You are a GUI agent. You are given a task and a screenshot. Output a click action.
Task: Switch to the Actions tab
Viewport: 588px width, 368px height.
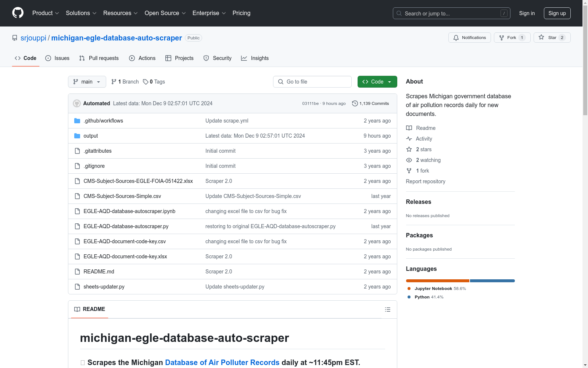[142, 58]
